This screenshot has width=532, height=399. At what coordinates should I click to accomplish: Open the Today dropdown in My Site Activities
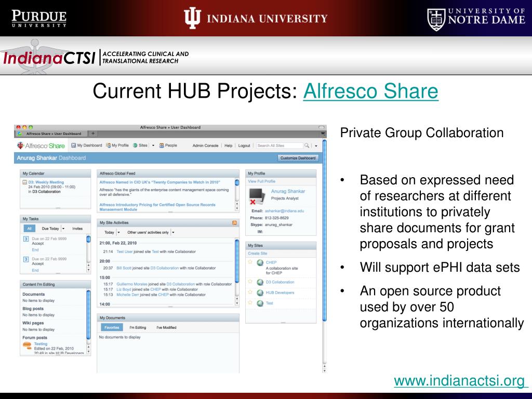[112, 232]
